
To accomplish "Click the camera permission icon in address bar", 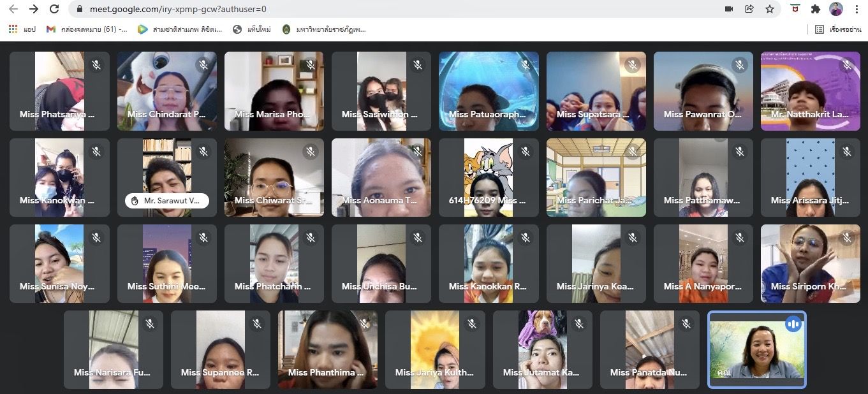I will [x=729, y=9].
